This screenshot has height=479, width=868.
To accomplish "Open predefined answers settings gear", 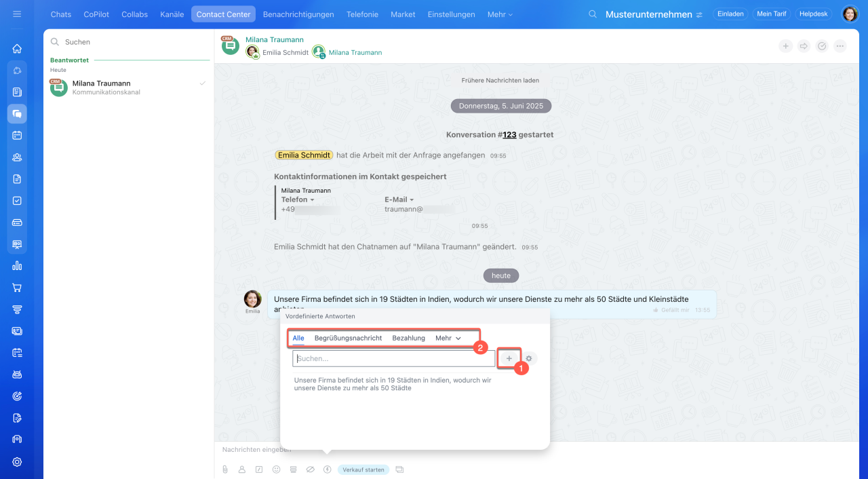I will [530, 358].
